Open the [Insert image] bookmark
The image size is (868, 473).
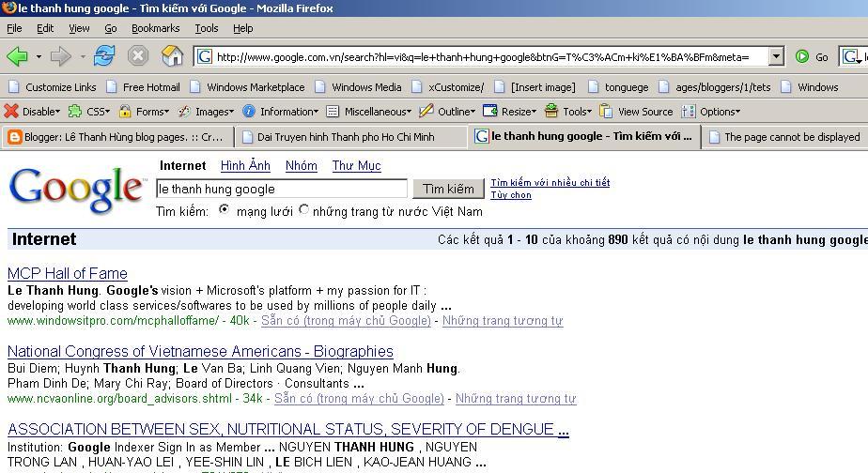(x=535, y=87)
